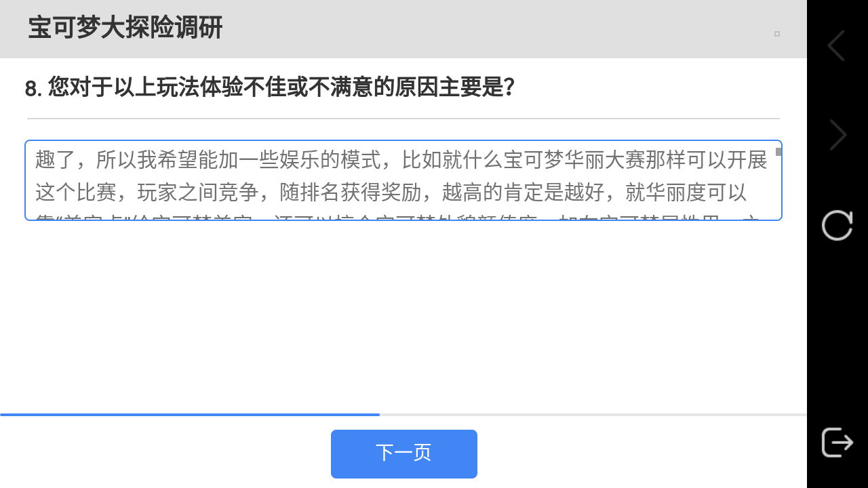Focus the question 8 answer text box

coord(403,180)
